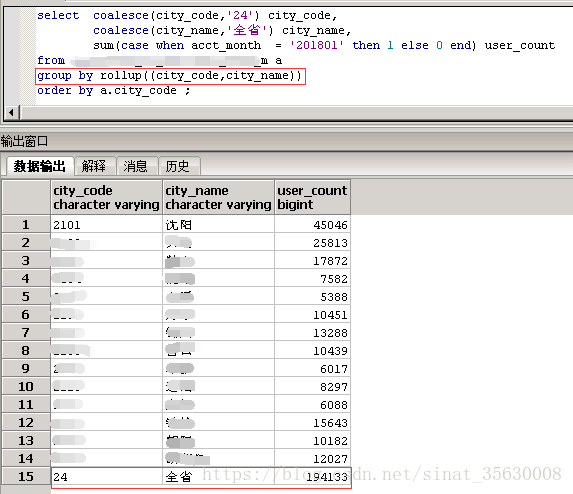Image resolution: width=573 pixels, height=494 pixels.
Task: Select row header 5
Action: (x=26, y=296)
